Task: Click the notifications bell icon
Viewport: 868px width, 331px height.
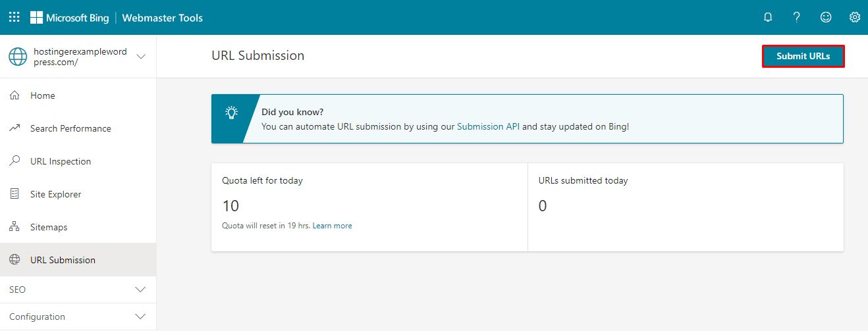Action: click(x=768, y=18)
